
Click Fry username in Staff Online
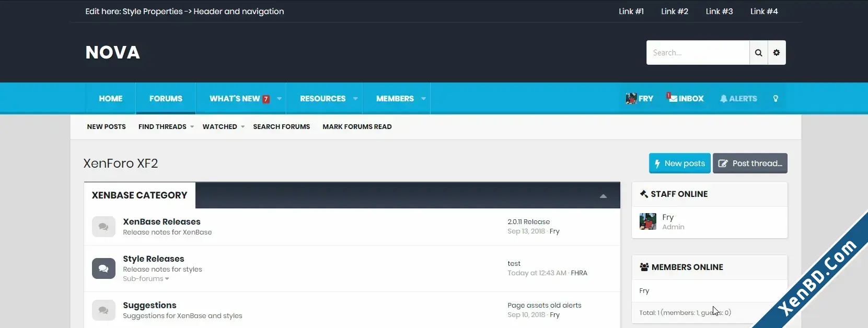point(668,217)
